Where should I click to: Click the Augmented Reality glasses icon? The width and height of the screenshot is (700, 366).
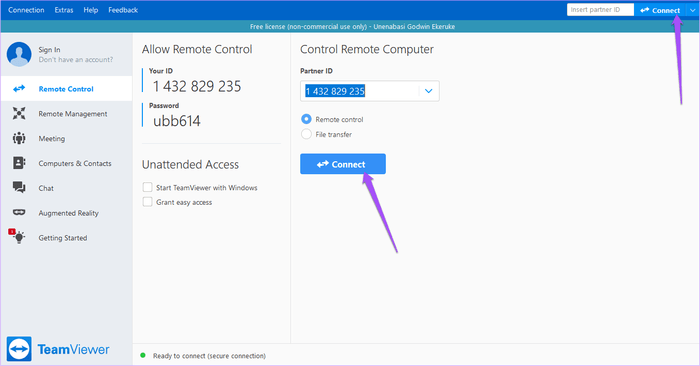[19, 212]
